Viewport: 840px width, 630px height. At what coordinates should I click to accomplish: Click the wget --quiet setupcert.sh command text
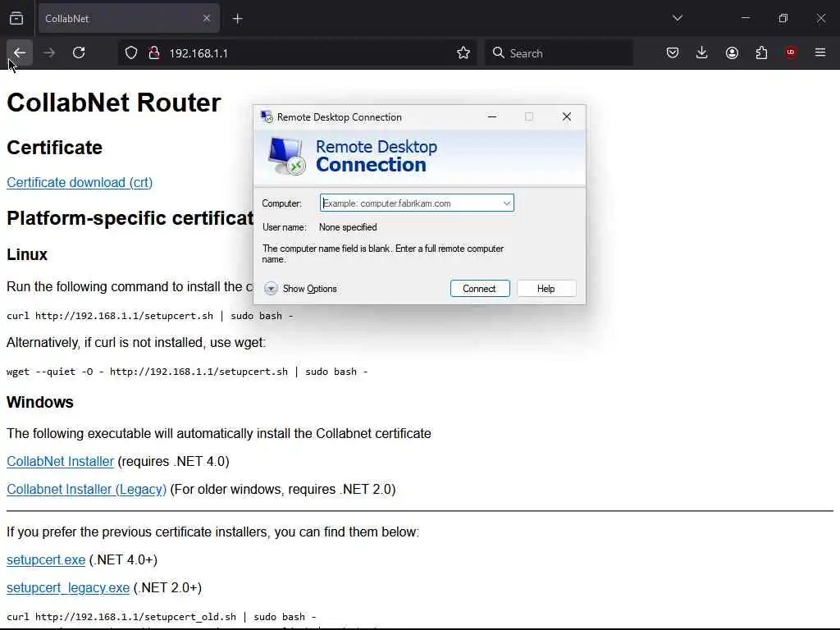coord(187,372)
